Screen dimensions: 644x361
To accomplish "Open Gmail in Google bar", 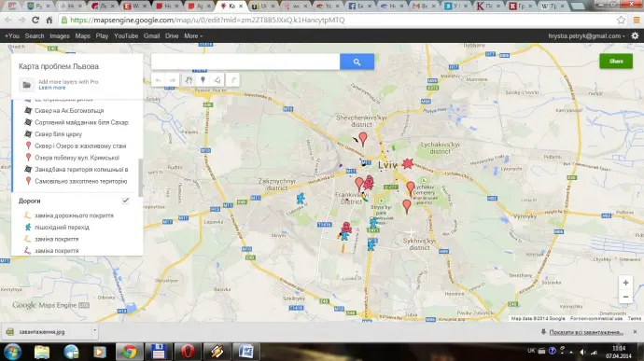I will (151, 35).
